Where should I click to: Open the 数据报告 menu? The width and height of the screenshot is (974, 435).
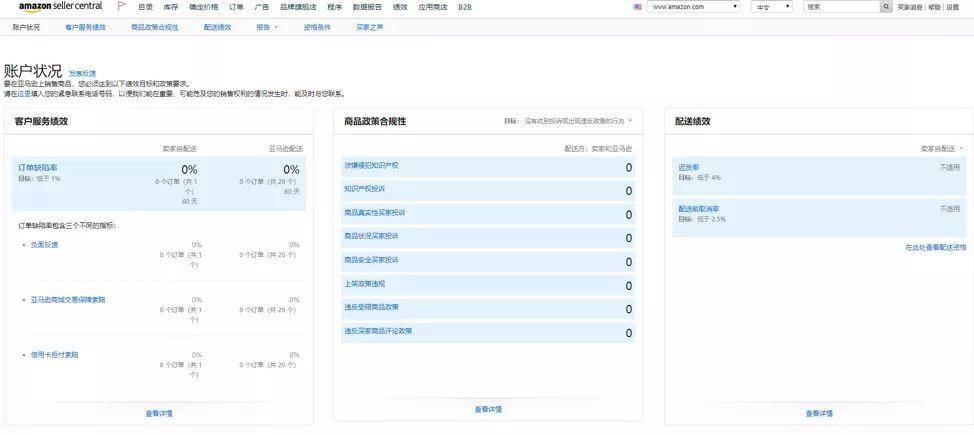pos(367,7)
